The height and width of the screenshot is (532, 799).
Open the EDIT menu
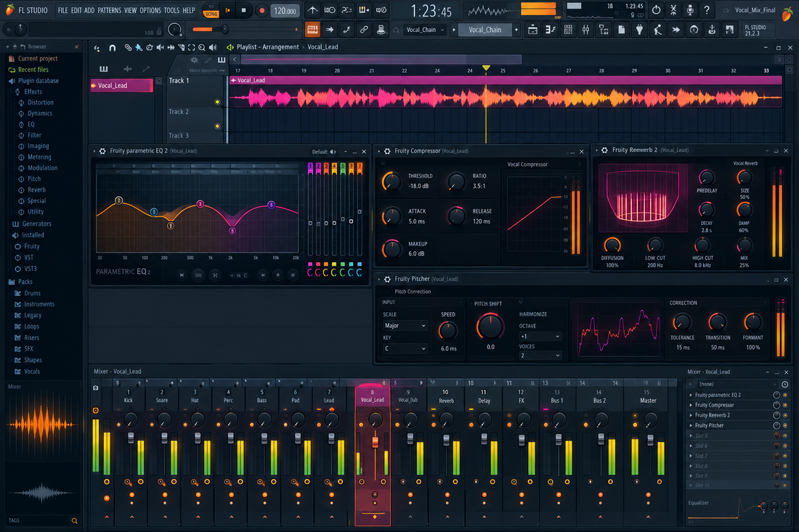76,10
